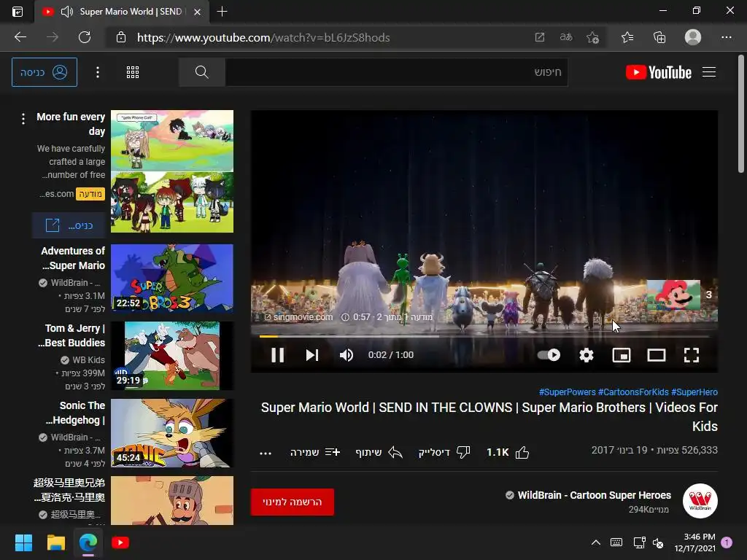Open YouTube apps grid icon
747x560 pixels.
click(x=133, y=72)
